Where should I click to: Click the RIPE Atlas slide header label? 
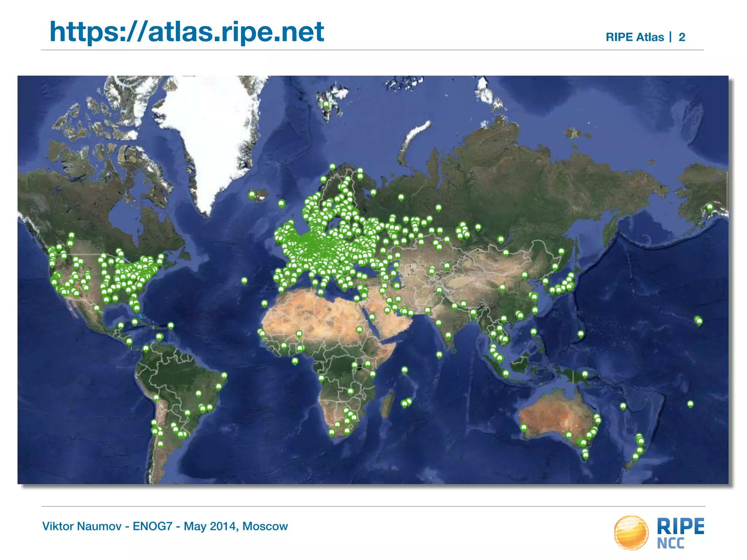(635, 37)
